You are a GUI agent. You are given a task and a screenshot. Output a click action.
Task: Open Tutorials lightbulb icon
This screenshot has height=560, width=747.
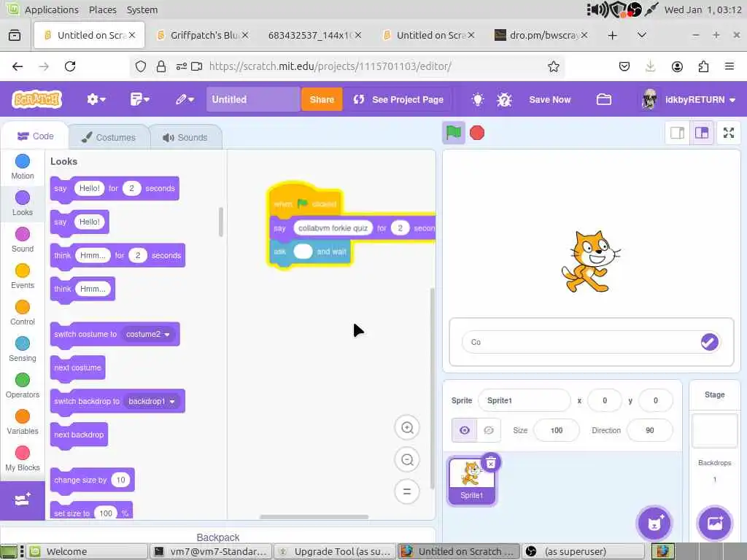[x=477, y=99]
